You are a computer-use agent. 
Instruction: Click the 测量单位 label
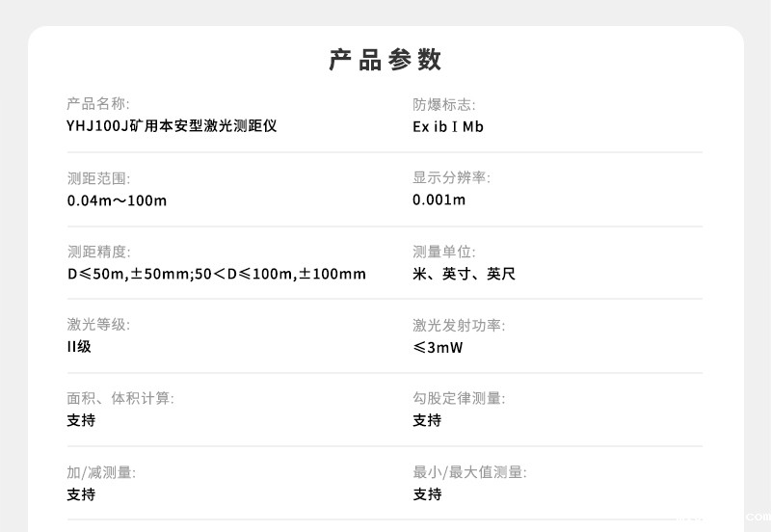443,252
